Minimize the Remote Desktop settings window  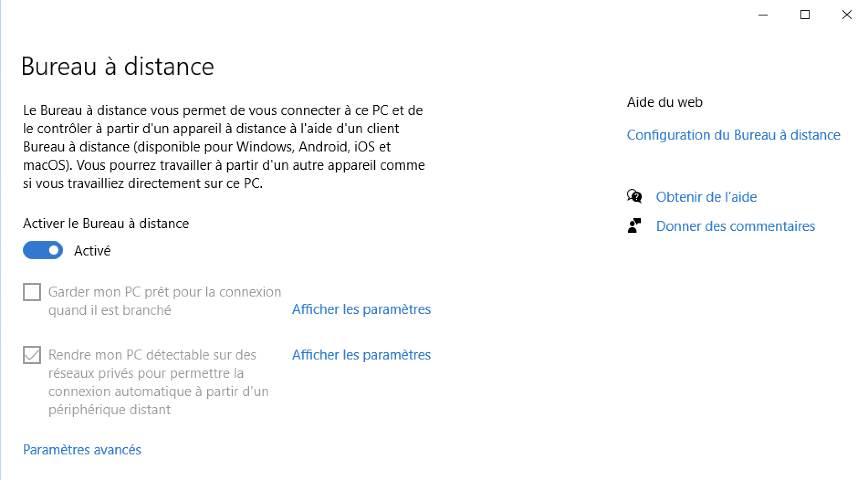coord(763,15)
